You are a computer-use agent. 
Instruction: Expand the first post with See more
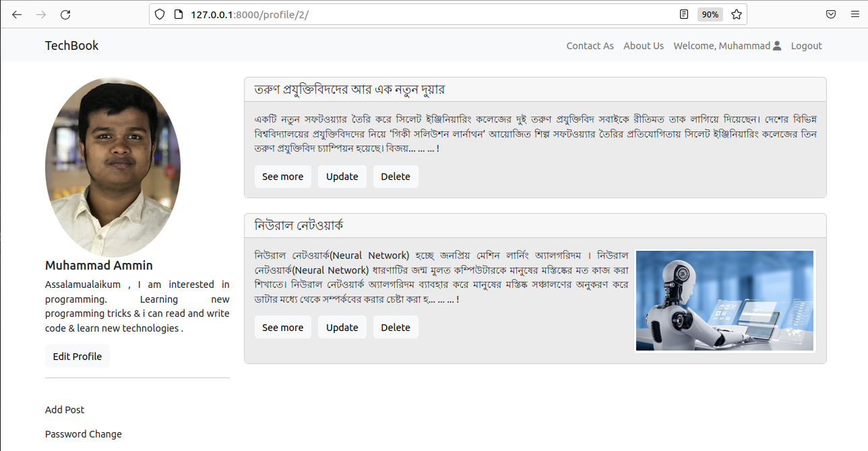pyautogui.click(x=283, y=176)
